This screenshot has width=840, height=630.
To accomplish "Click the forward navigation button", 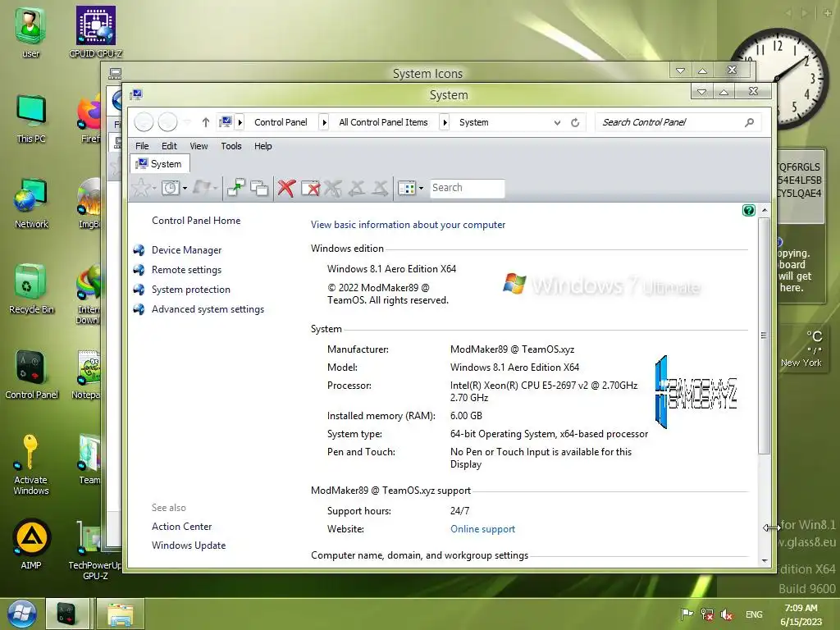I will 167,122.
